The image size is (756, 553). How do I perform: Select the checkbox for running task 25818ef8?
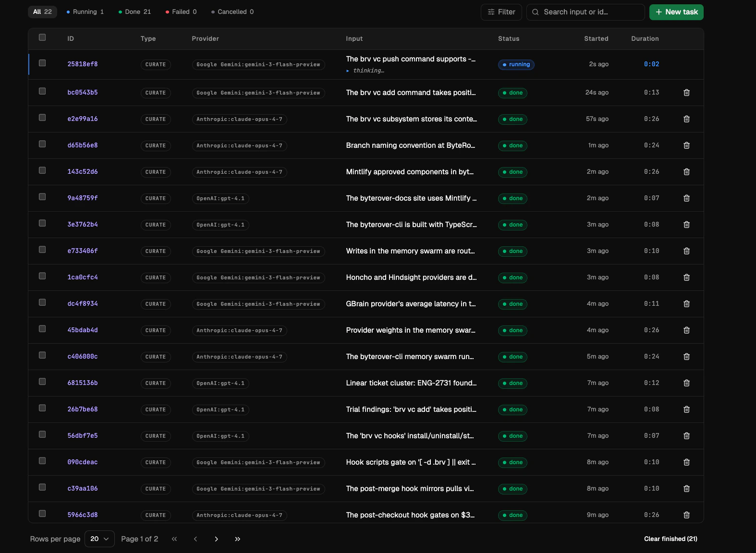42,63
